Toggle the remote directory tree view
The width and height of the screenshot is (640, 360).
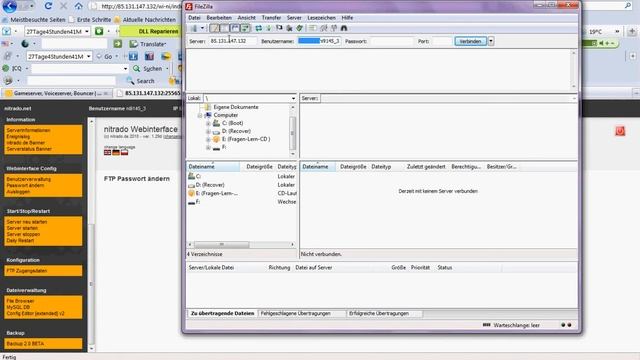point(235,28)
